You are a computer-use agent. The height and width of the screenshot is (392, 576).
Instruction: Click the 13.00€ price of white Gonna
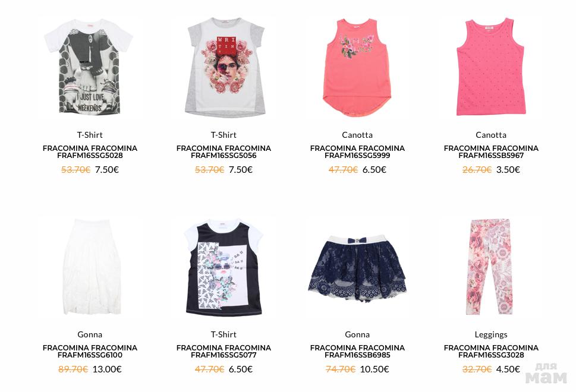[107, 369]
